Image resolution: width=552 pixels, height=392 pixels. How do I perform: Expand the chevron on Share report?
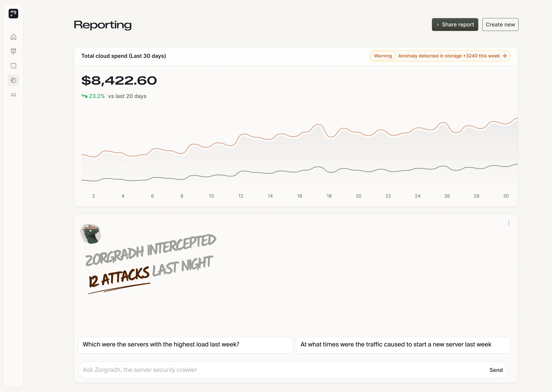tap(438, 25)
